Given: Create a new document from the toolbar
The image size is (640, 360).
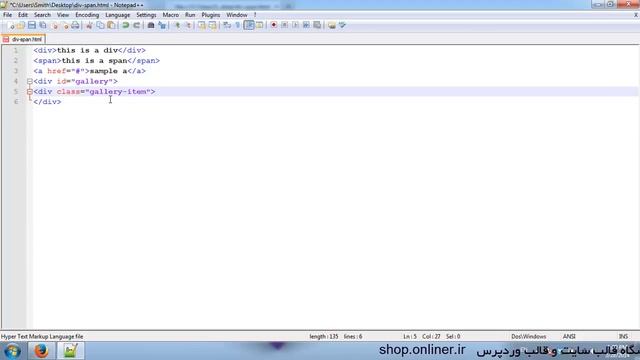Looking at the screenshot, I should point(11,25).
